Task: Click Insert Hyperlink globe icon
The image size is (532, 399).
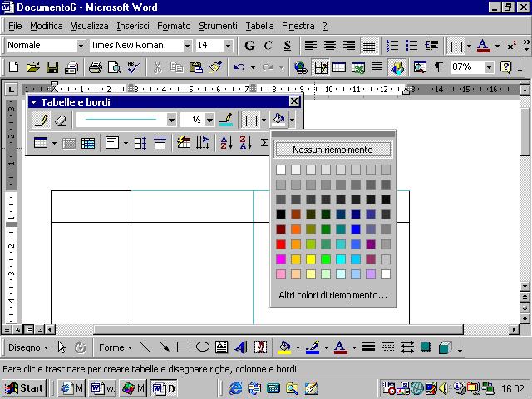Action: 301,67
